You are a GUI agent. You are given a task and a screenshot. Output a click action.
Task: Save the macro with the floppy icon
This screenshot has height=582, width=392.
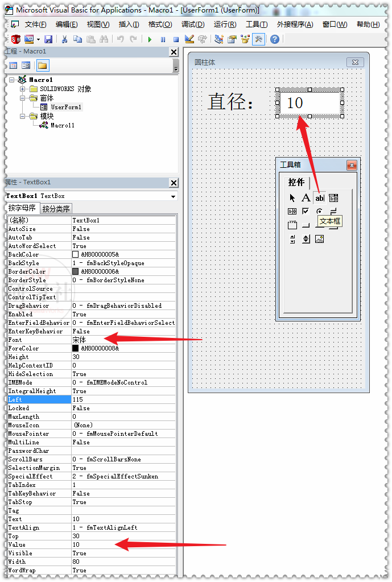48,39
